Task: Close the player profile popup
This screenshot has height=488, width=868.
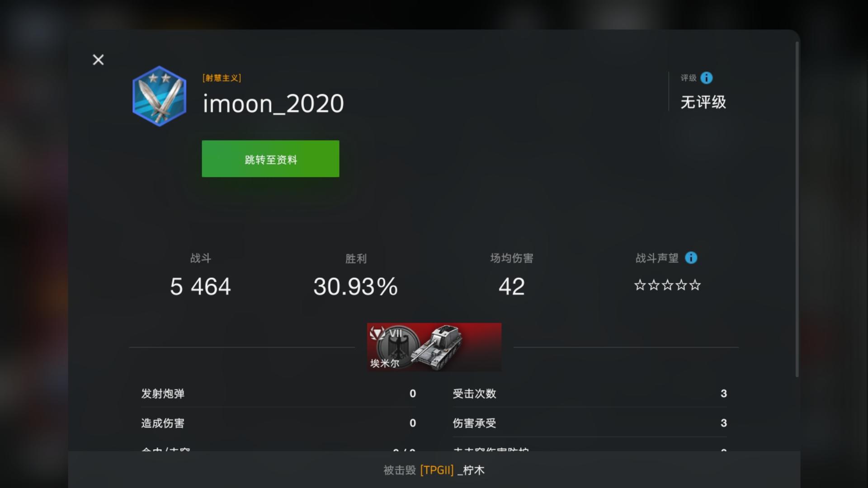Action: tap(98, 60)
